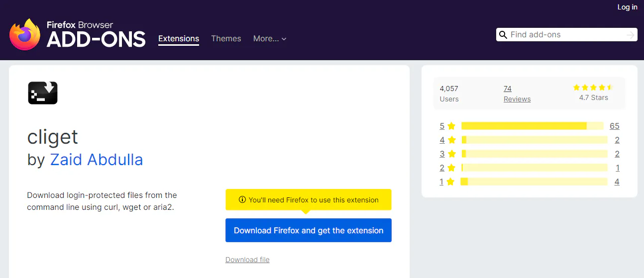Screen dimensions: 644x278
Task: Filter reviews by 1 star number
Action: (x=441, y=182)
